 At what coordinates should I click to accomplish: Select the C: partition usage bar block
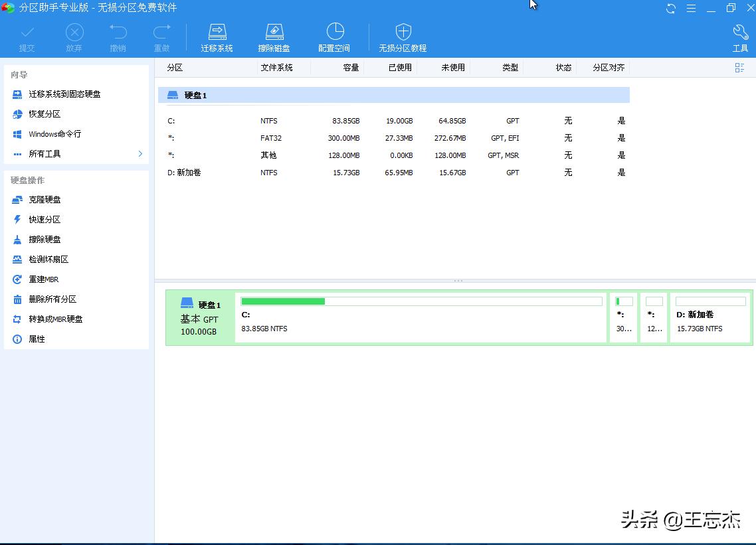421,318
